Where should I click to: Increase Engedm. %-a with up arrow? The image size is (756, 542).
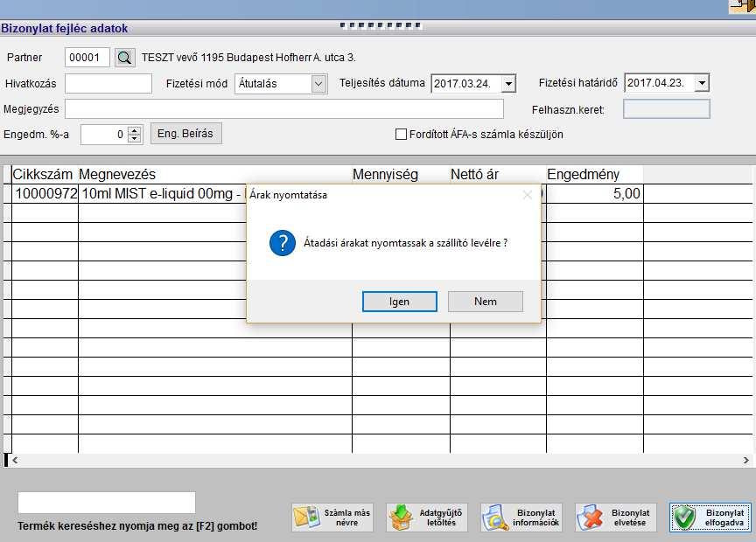[x=136, y=129]
